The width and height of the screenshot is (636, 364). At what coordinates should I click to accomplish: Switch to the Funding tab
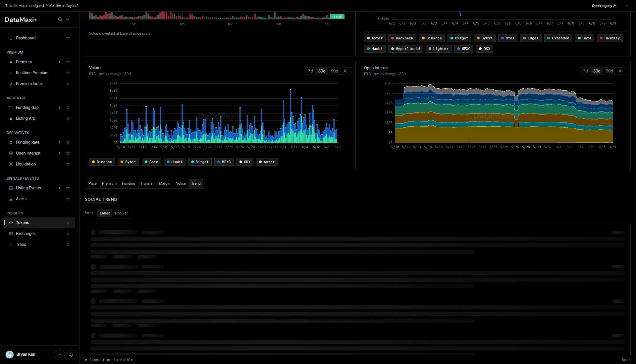pyautogui.click(x=129, y=183)
